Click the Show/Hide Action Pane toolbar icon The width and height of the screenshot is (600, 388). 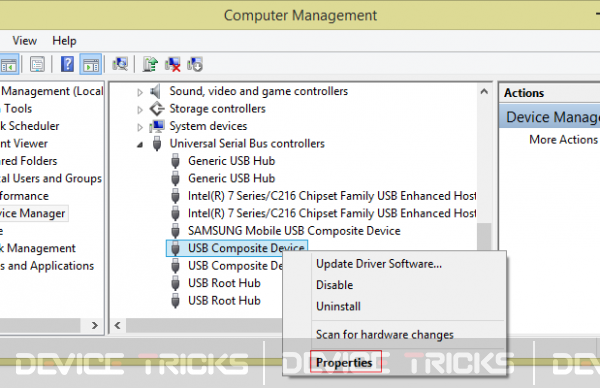91,64
